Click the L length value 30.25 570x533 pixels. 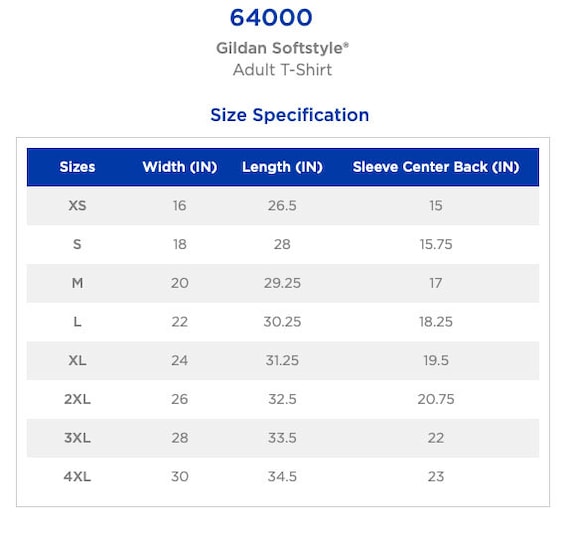tap(282, 322)
